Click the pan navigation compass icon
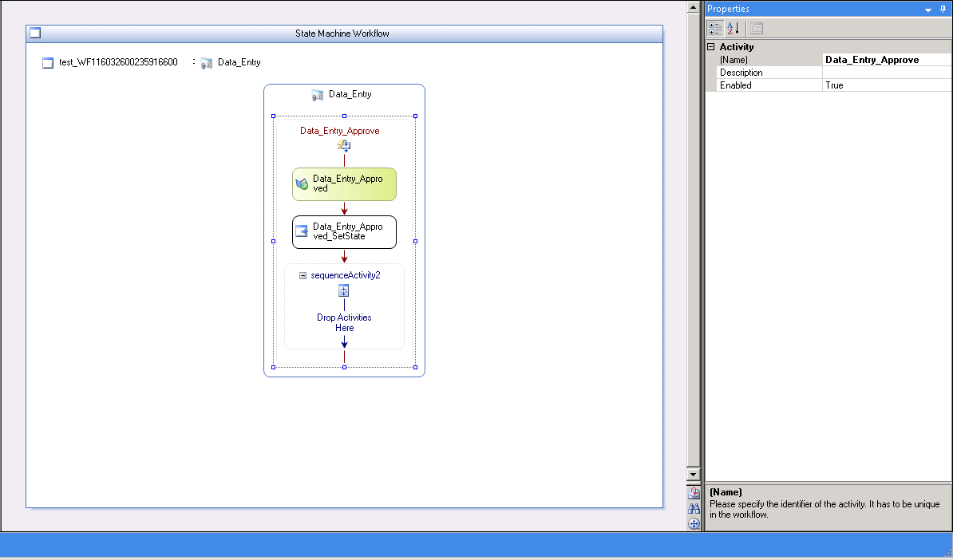This screenshot has height=560, width=953. coord(694,523)
